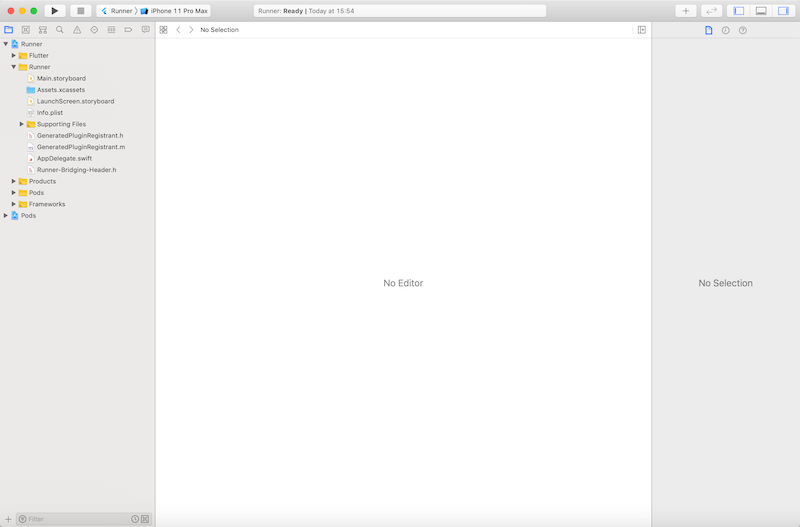
Task: Expand the Pods project at the bottom
Action: (6, 215)
